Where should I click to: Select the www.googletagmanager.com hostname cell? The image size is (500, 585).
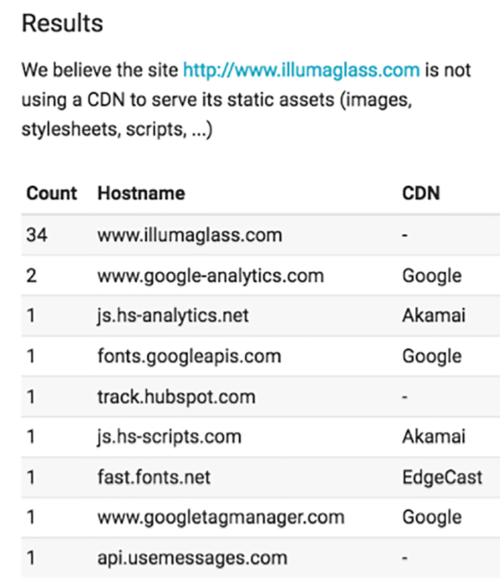click(x=221, y=517)
